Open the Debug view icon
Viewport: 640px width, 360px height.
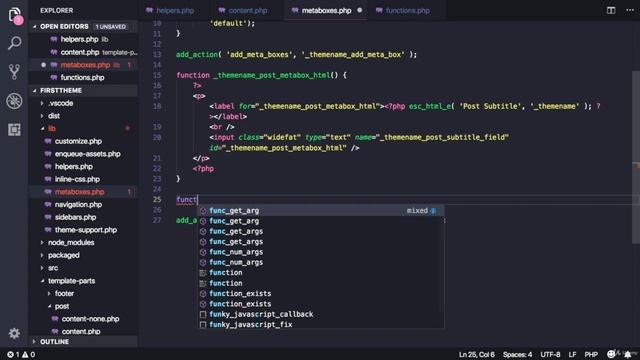[15, 101]
